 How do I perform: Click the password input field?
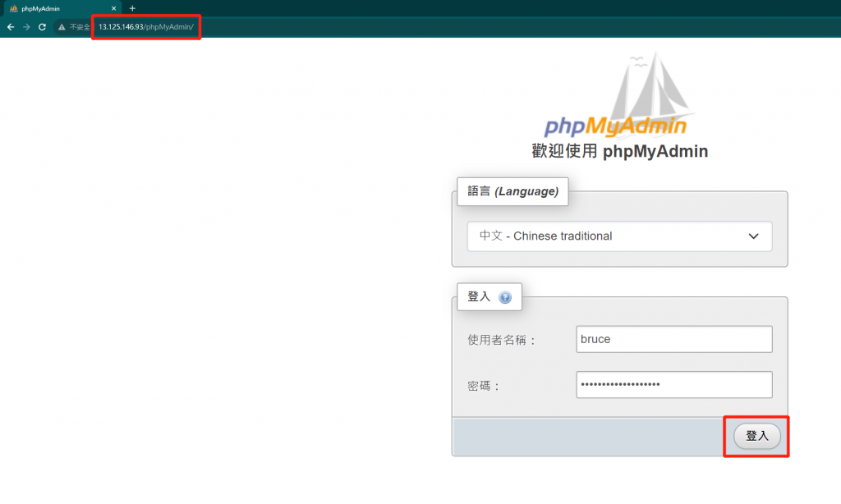click(x=674, y=384)
